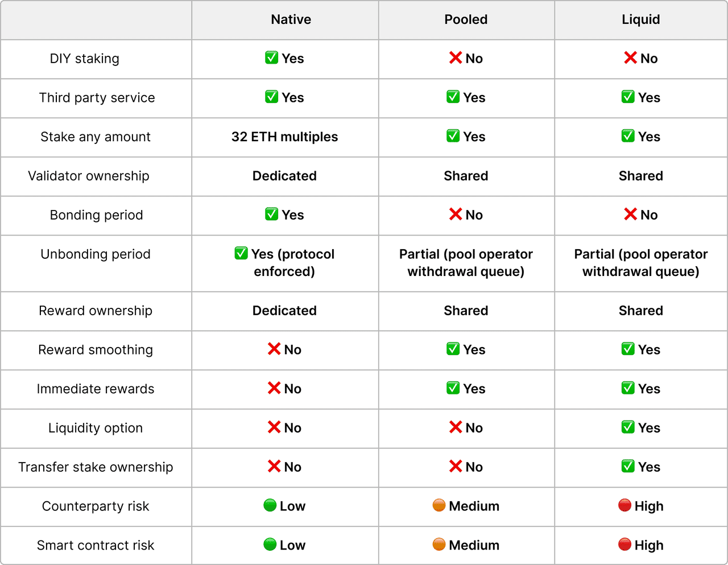Click green circle for Native Counterparty risk
The width and height of the screenshot is (728, 565).
pyautogui.click(x=270, y=505)
